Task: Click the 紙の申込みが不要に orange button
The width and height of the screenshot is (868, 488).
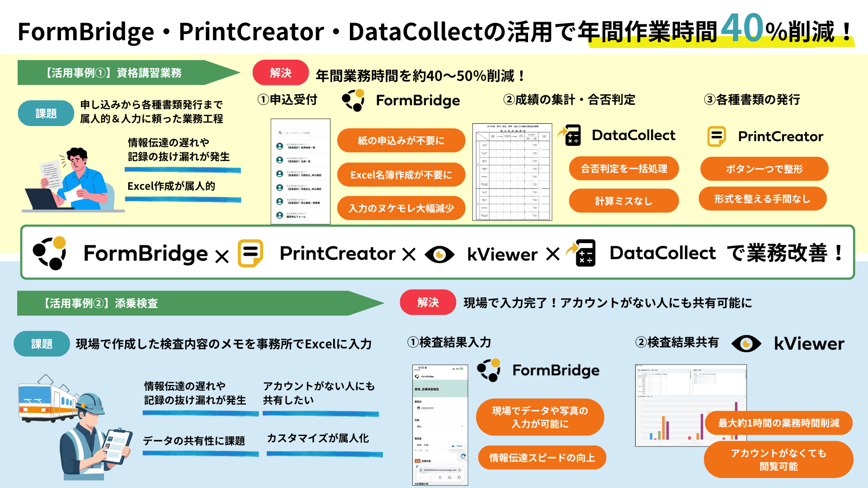Action: point(401,141)
